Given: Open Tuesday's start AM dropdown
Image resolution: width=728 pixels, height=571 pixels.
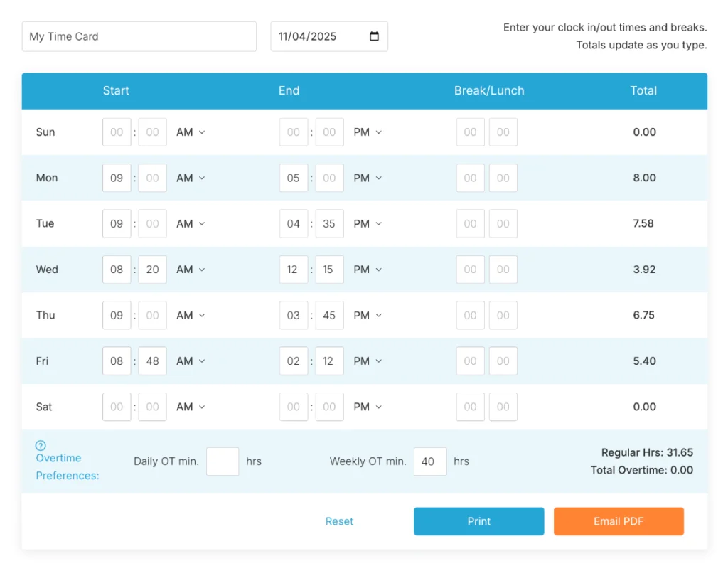Looking at the screenshot, I should click(x=191, y=223).
